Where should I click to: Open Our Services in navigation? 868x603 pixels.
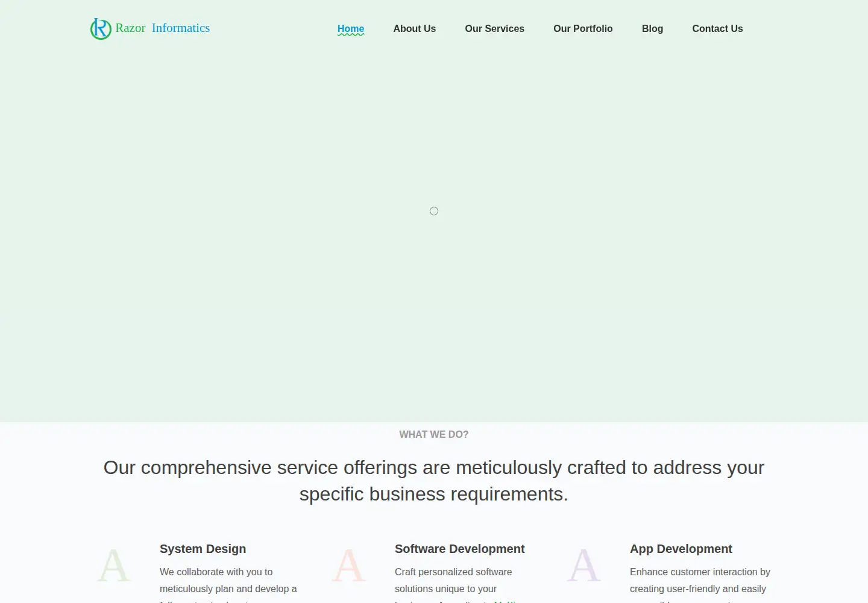coord(495,29)
